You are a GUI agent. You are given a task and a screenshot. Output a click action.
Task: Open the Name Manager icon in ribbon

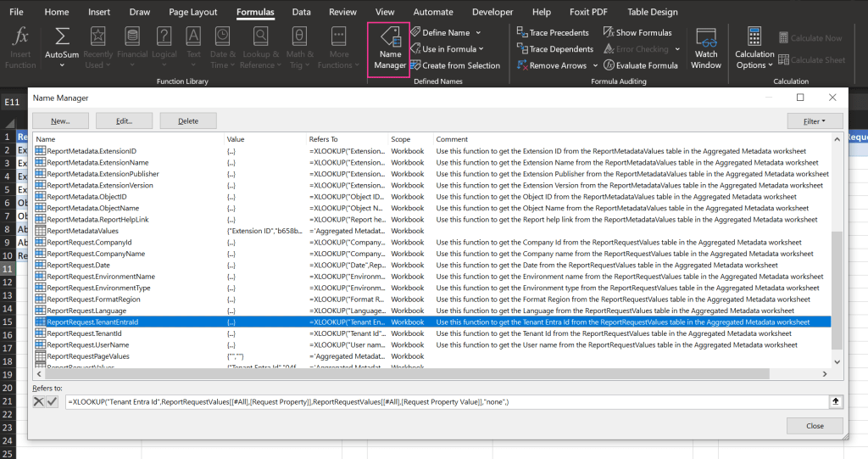389,38
